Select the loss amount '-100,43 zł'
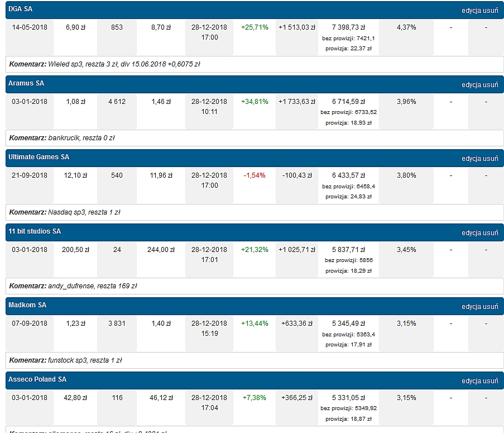The image size is (504, 433). pos(297,175)
